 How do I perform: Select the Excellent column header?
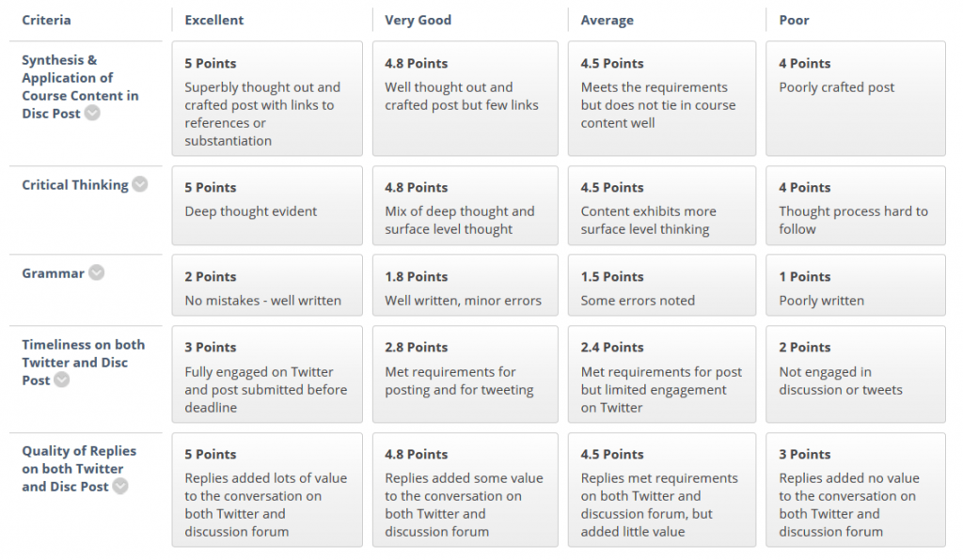click(215, 19)
